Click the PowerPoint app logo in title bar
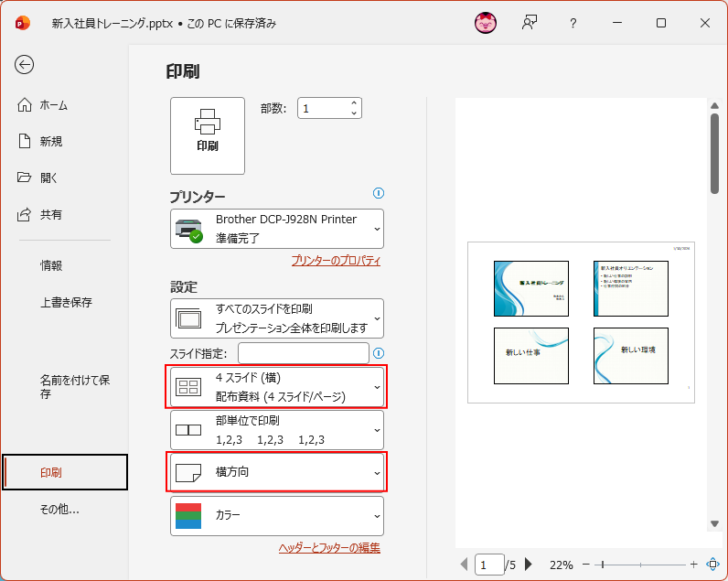The height and width of the screenshot is (581, 728). click(x=22, y=23)
